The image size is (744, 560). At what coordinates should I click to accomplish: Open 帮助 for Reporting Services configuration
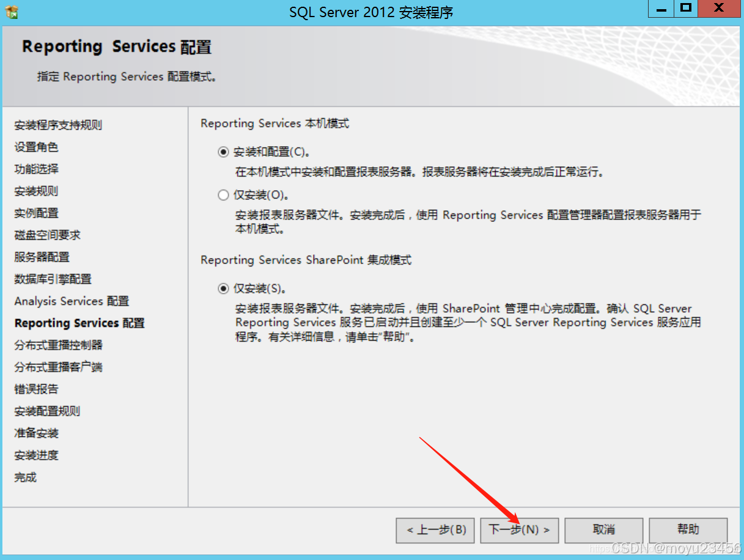point(687,530)
